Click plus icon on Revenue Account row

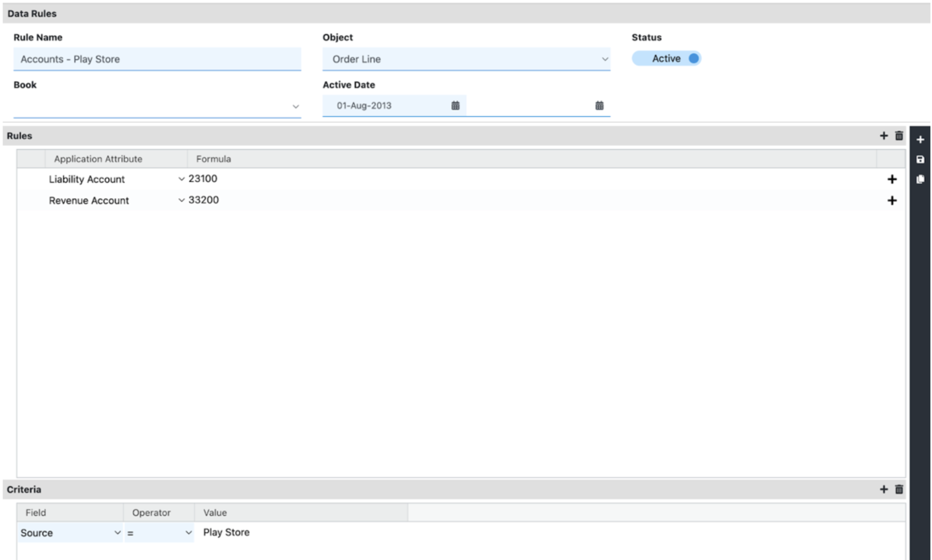pyautogui.click(x=892, y=201)
